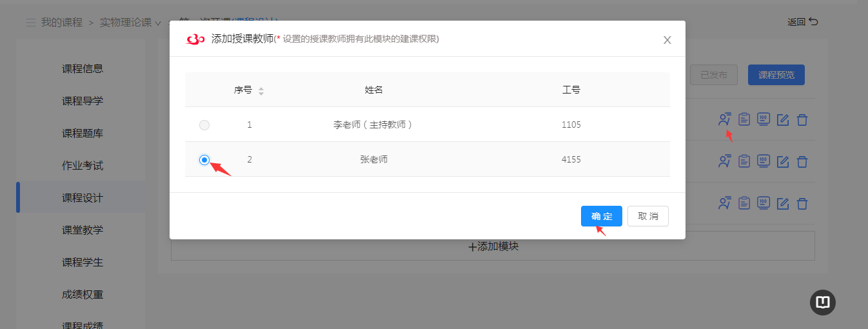The width and height of the screenshot is (868, 329).
Task: Edit third module with pencil icon
Action: (783, 203)
